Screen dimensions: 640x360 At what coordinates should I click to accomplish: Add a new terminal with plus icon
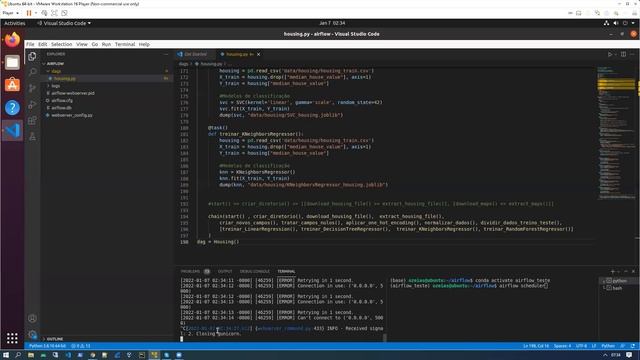(x=612, y=271)
